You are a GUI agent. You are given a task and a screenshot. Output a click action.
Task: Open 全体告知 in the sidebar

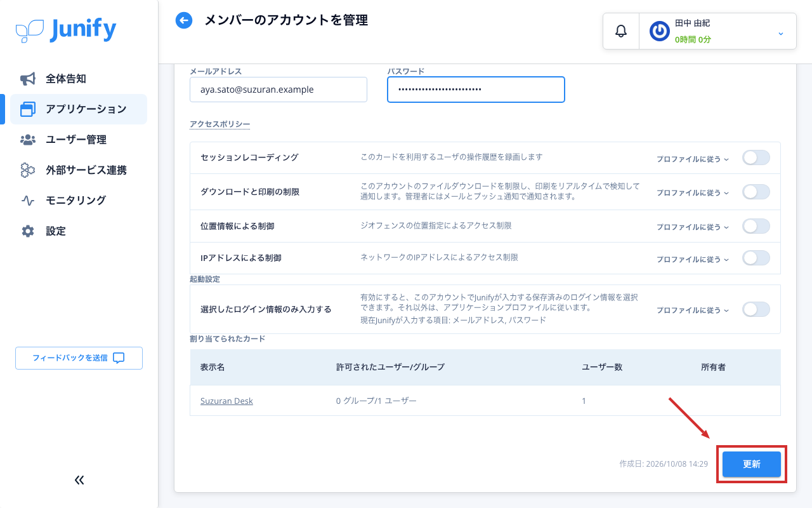coord(79,79)
